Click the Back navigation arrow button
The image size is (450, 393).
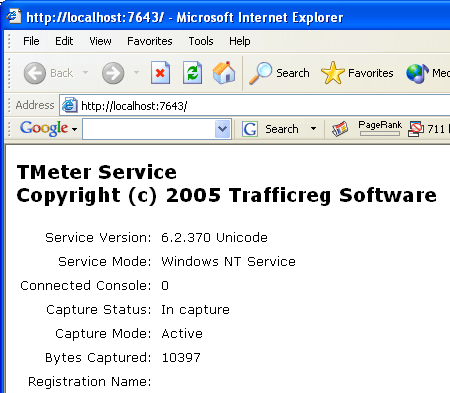tap(35, 73)
